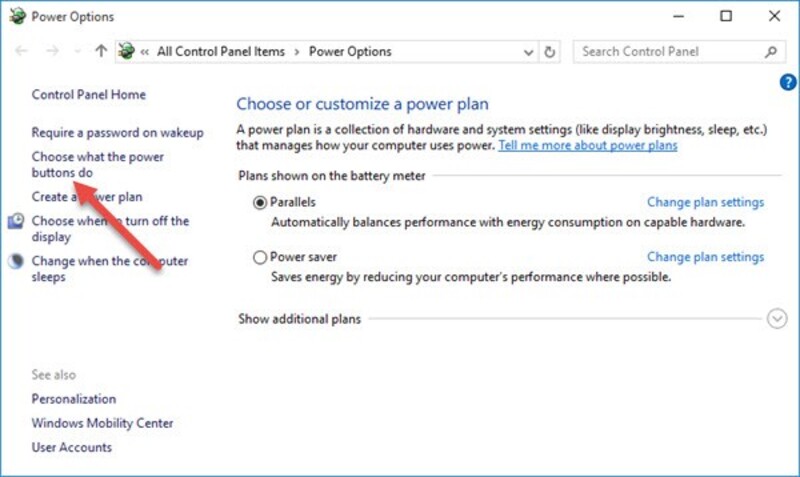
Task: Select the Power saver plan
Action: (x=260, y=257)
